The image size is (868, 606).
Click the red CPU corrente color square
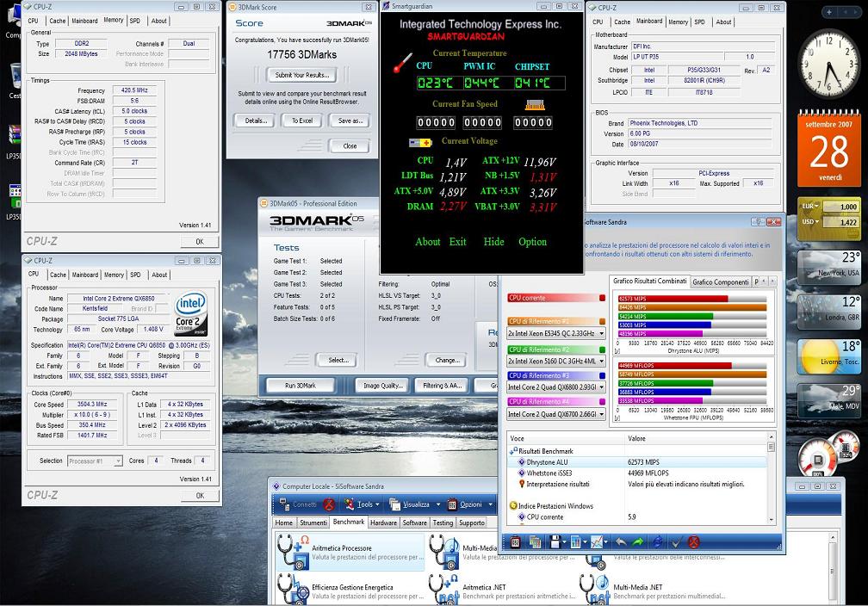(602, 298)
